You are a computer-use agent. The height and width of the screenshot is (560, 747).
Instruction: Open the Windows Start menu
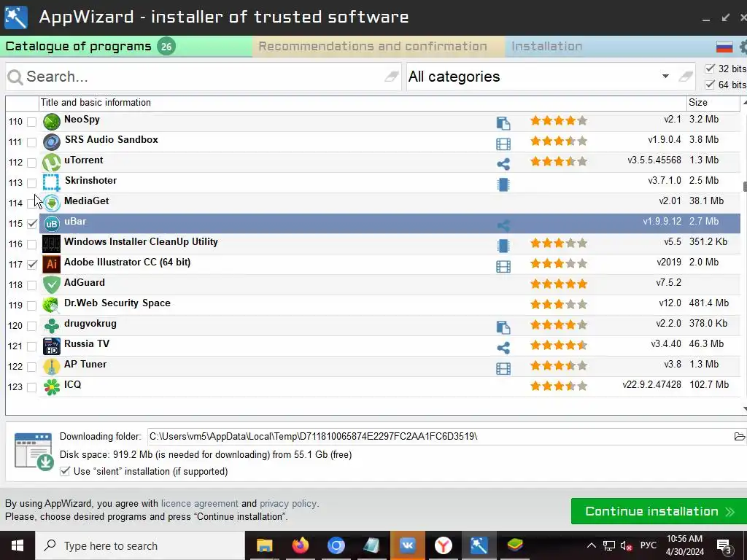tap(18, 545)
